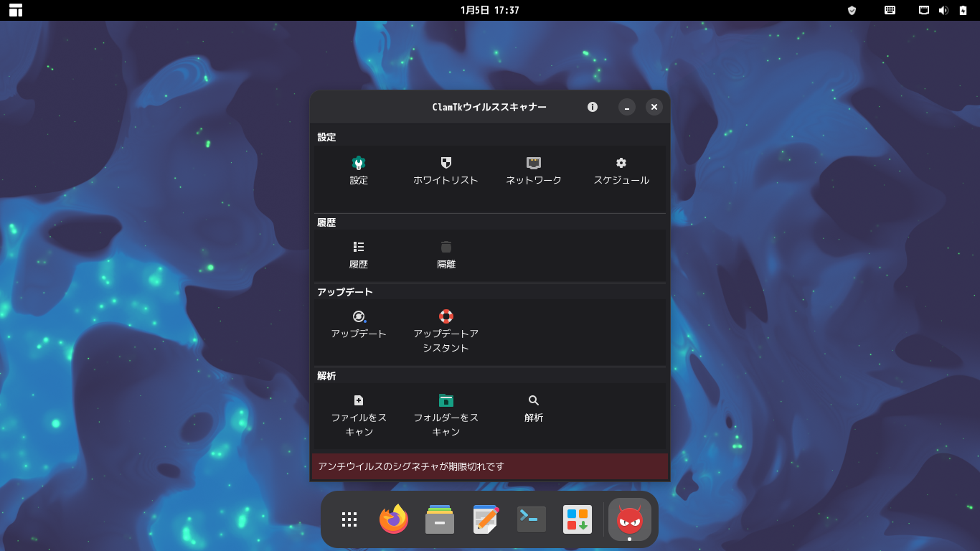The height and width of the screenshot is (551, 980).
Task: Open the 設定 settings item with the wrench icon
Action: (359, 171)
